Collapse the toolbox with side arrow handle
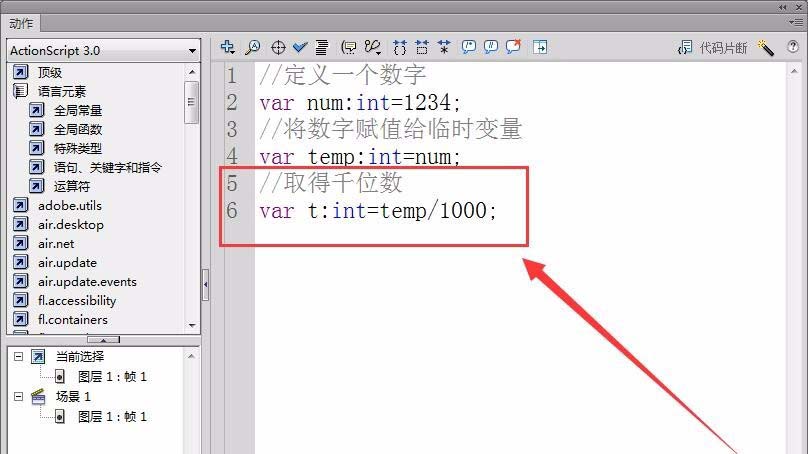808x454 pixels. tap(205, 284)
